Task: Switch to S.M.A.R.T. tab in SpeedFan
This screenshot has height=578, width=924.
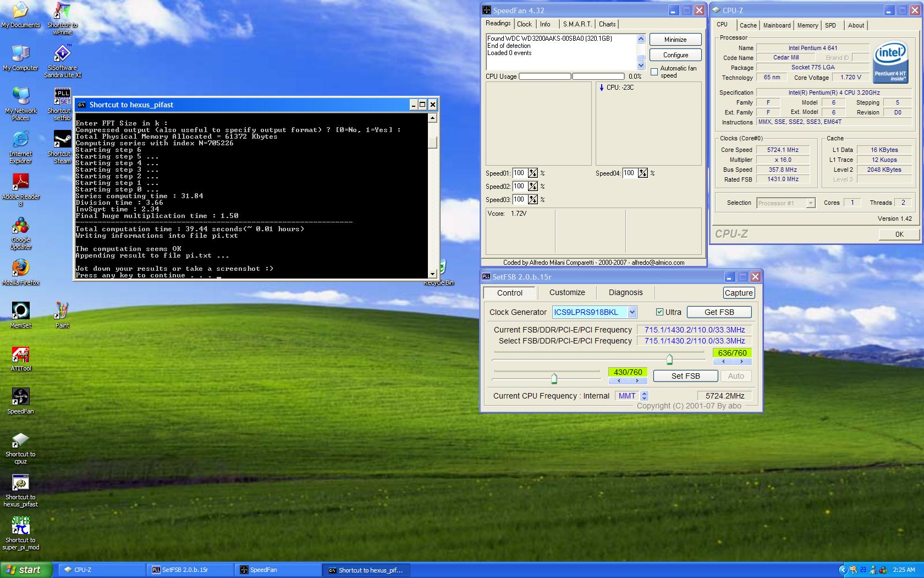Action: pos(577,24)
